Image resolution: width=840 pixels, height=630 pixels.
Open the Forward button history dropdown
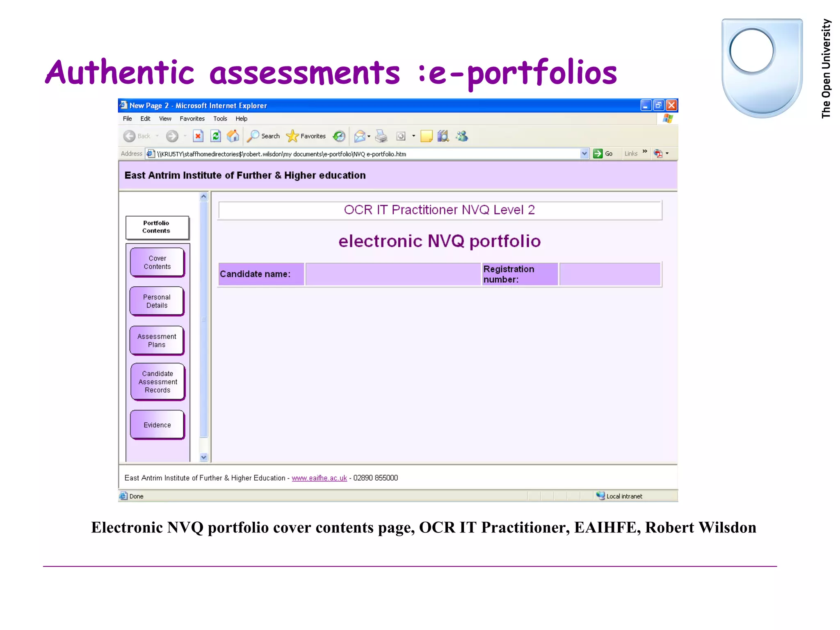[185, 136]
